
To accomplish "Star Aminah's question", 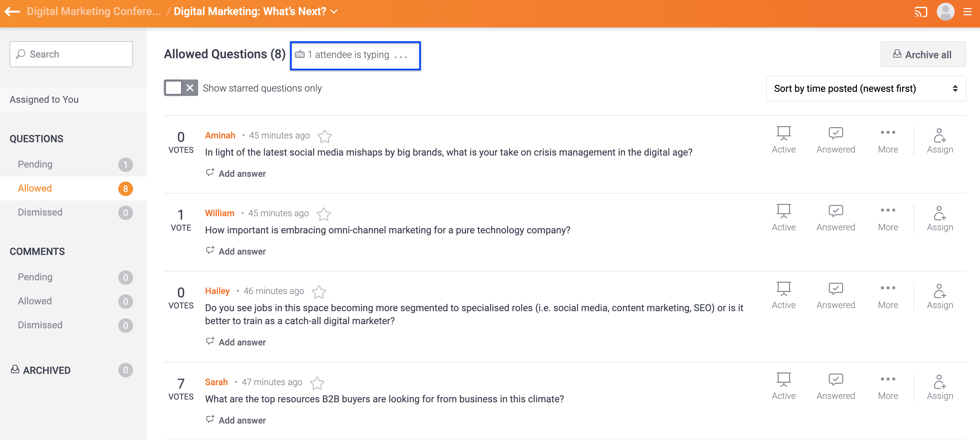I will click(324, 136).
